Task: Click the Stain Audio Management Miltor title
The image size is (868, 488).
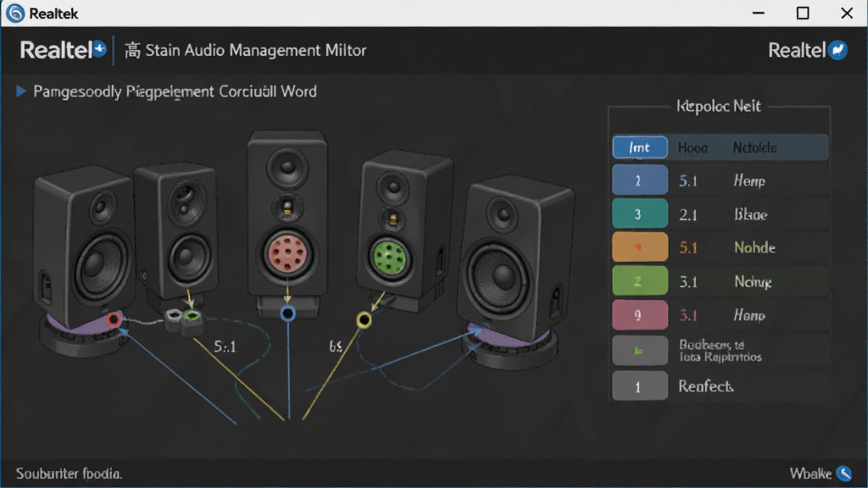Action: click(256, 50)
